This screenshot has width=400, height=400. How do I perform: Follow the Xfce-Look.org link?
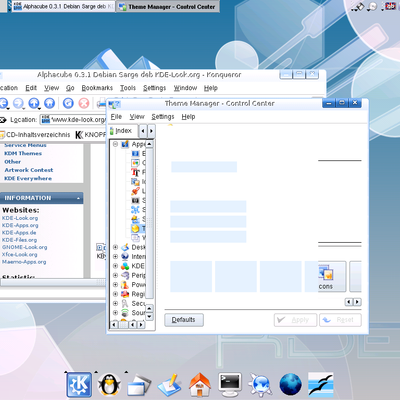click(19, 255)
